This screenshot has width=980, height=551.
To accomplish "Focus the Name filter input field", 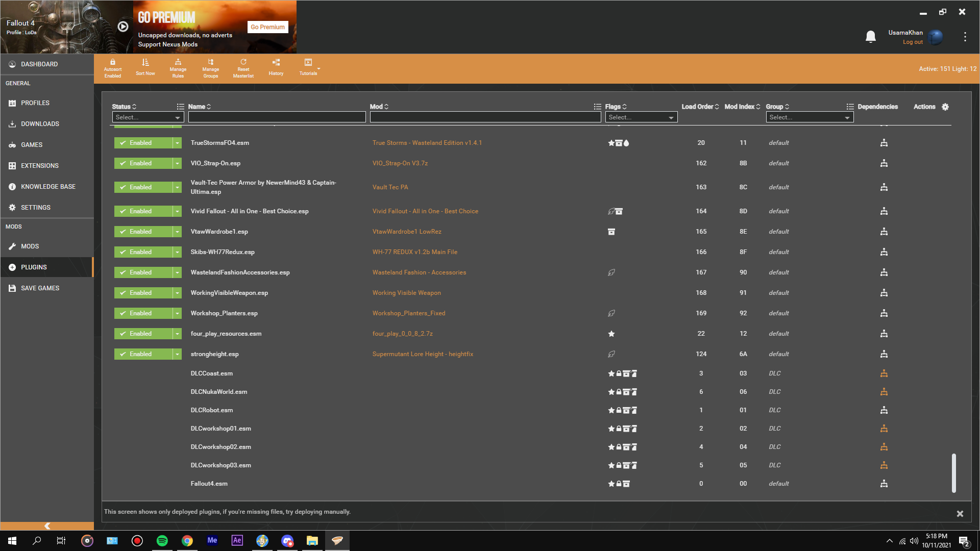I will pos(277,117).
